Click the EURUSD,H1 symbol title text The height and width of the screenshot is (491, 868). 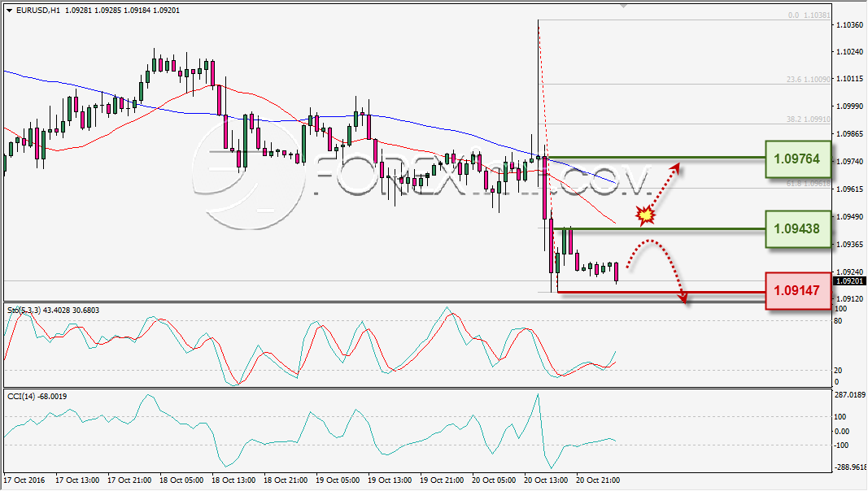point(38,11)
